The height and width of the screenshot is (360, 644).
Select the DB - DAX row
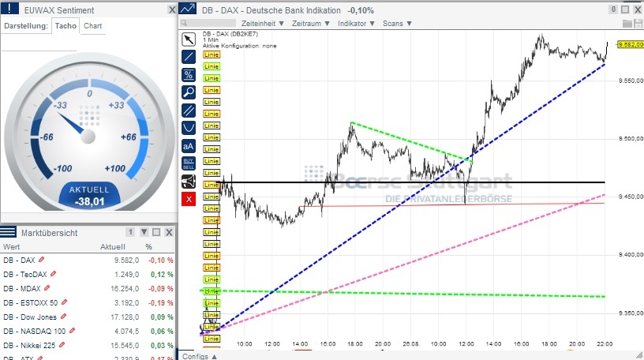click(88, 261)
